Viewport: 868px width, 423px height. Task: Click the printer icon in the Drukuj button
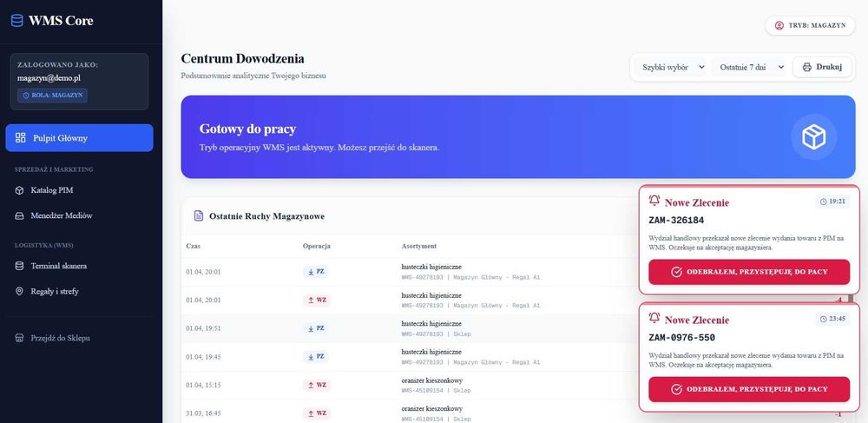807,67
